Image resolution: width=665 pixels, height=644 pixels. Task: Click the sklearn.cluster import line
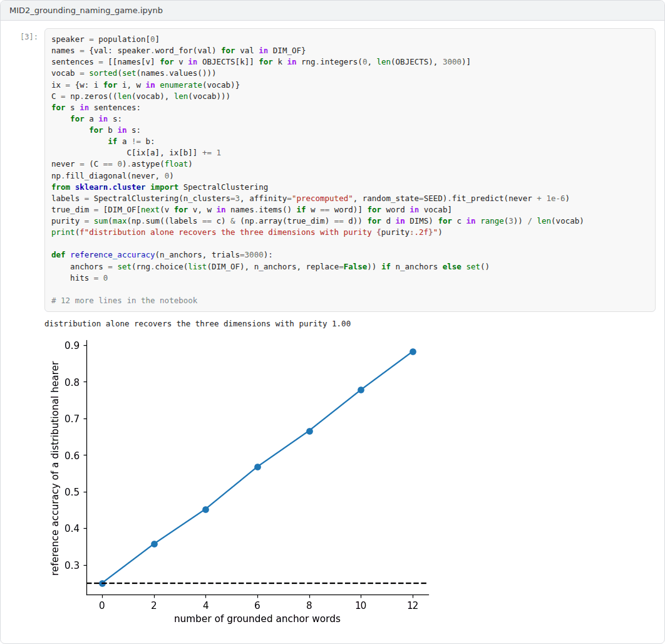tap(160, 187)
